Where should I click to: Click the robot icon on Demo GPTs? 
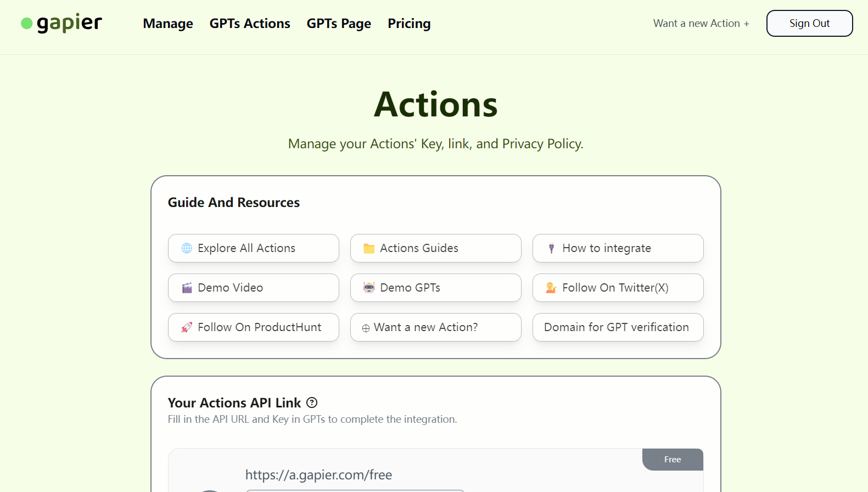(x=369, y=288)
